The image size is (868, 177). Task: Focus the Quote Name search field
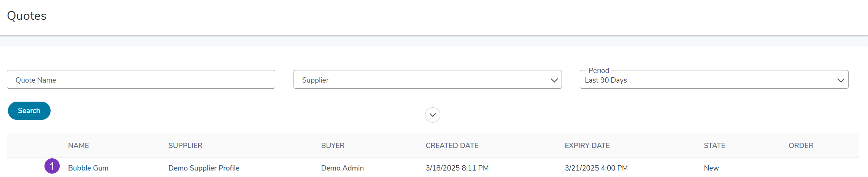(141, 80)
